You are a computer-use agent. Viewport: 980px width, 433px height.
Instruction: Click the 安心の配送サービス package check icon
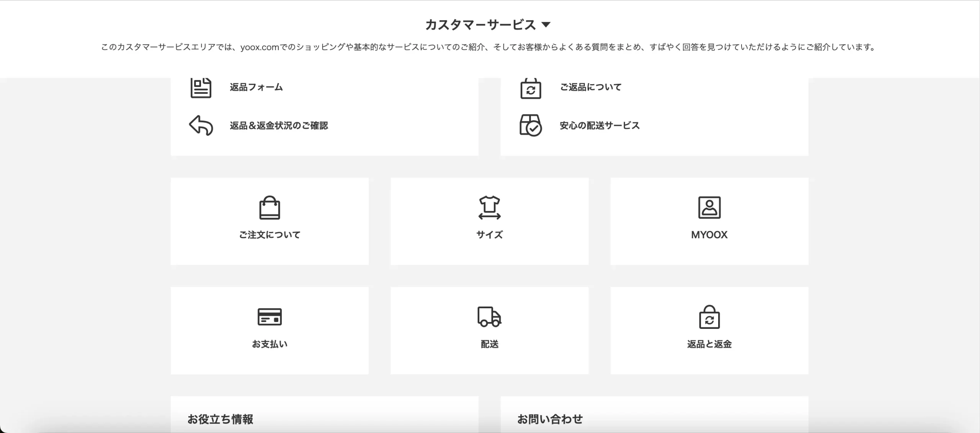coord(531,126)
